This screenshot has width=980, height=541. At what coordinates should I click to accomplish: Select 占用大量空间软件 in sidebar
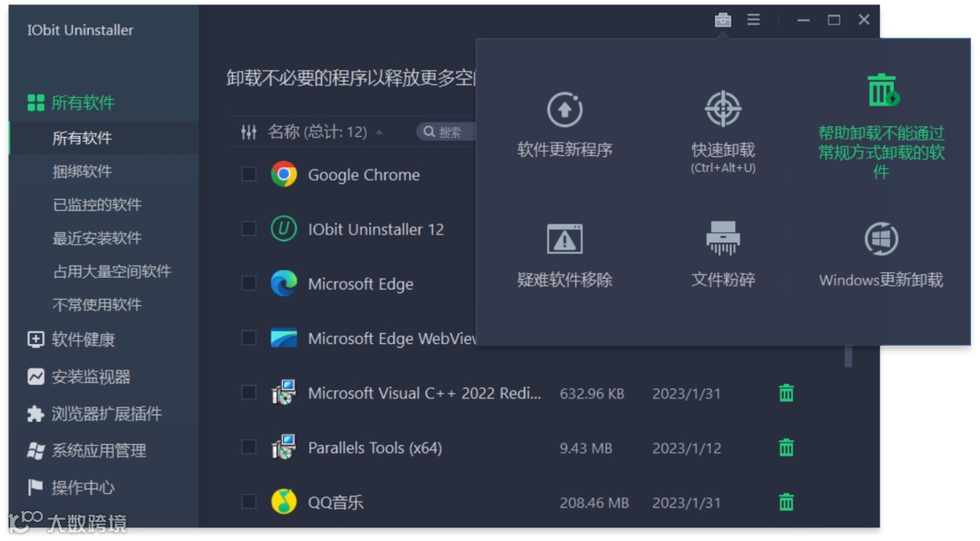[x=112, y=270]
